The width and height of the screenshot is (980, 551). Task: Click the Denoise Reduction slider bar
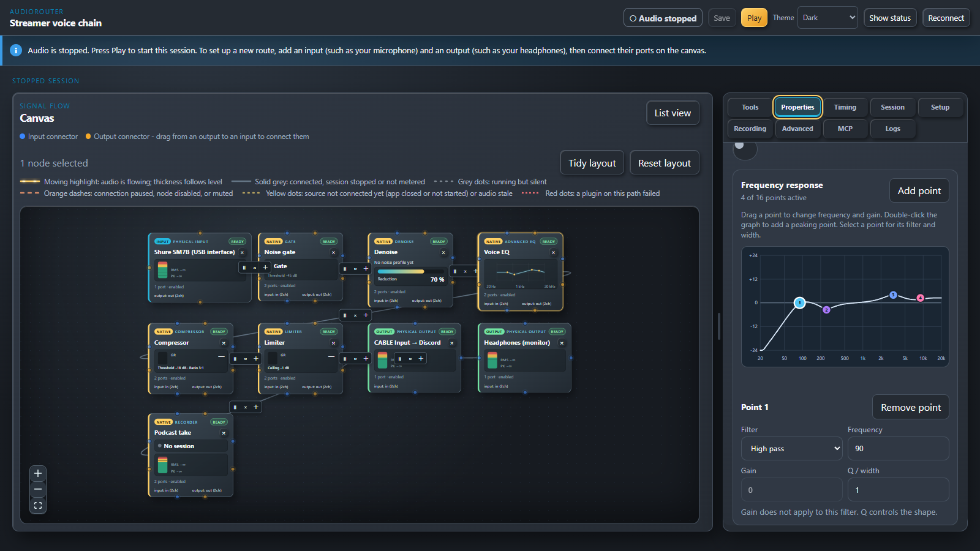(410, 271)
